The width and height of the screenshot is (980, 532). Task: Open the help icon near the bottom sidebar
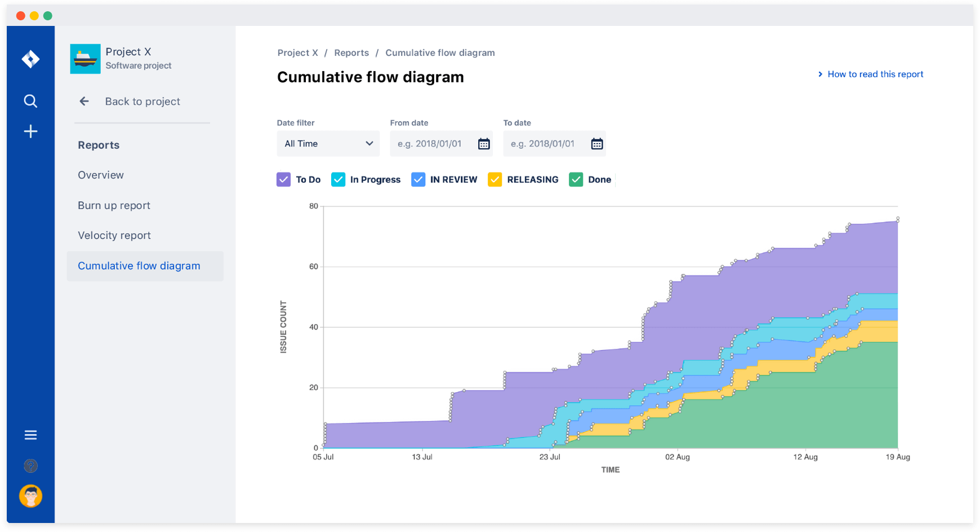30,466
